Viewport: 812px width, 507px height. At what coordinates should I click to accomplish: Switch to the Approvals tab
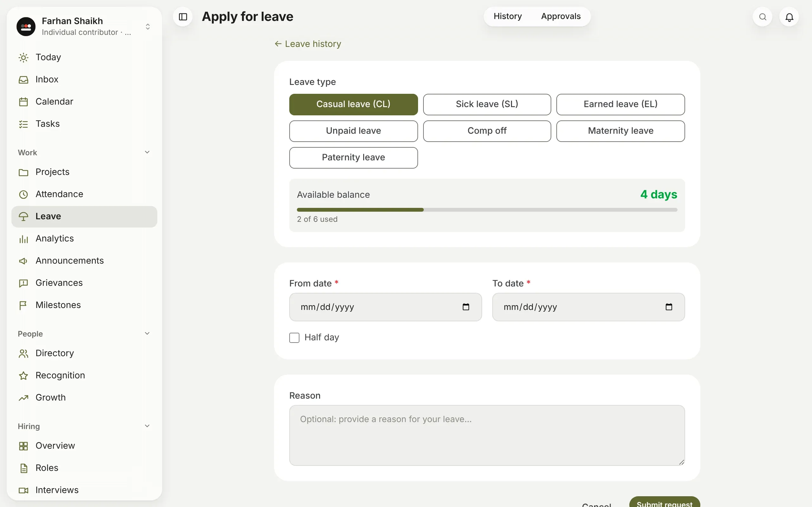[x=561, y=16]
